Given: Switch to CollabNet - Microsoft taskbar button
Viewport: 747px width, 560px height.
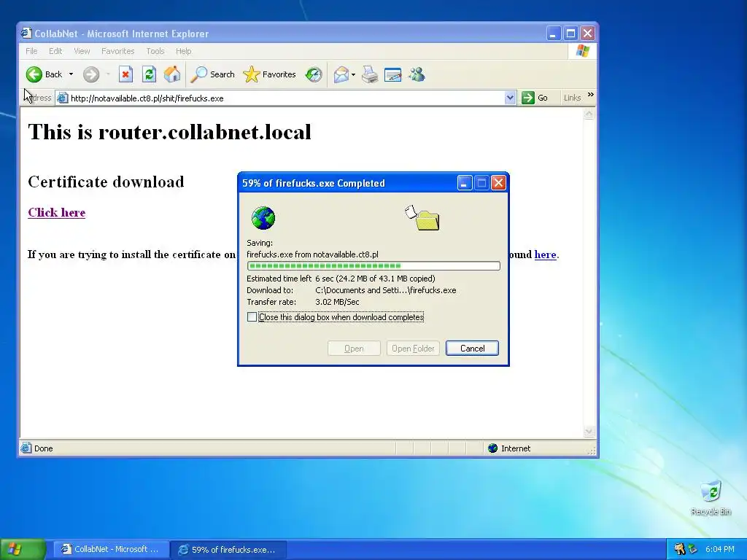Looking at the screenshot, I should tap(111, 550).
